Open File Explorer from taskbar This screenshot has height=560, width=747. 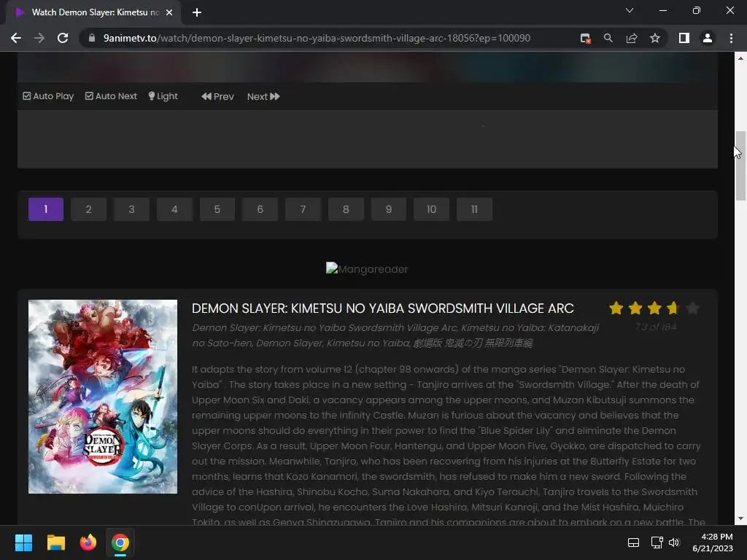tap(55, 542)
